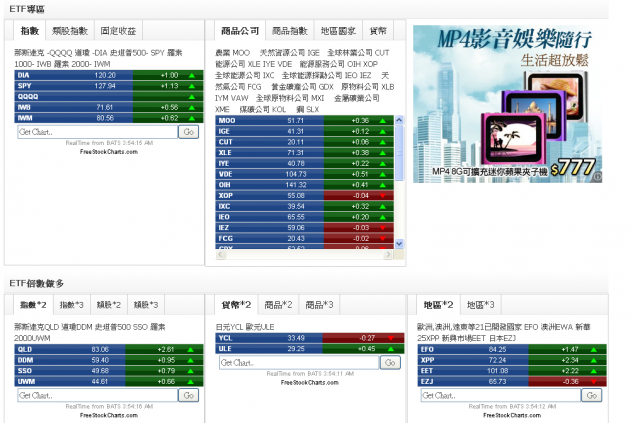640x423 pixels.
Task: Click the MOO ticker row
Action: (304, 120)
